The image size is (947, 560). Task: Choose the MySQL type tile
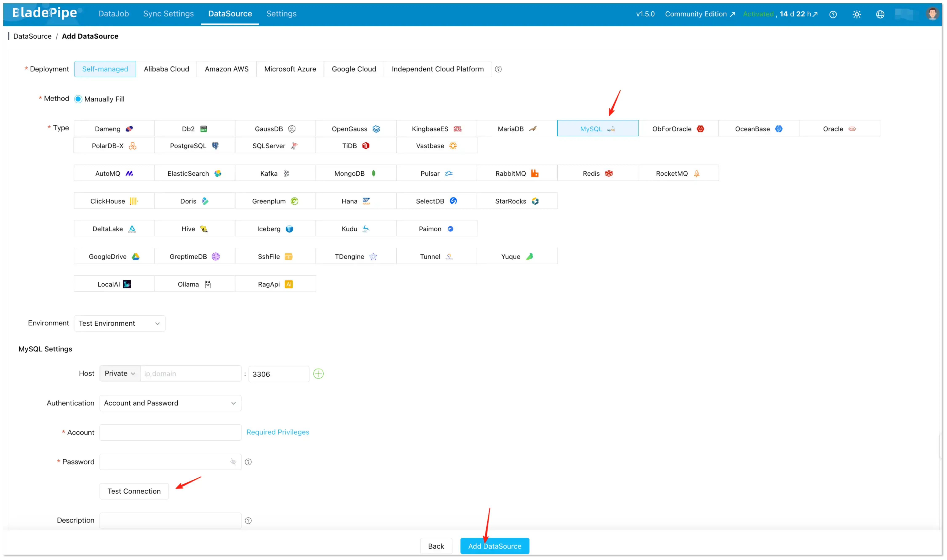(x=597, y=129)
